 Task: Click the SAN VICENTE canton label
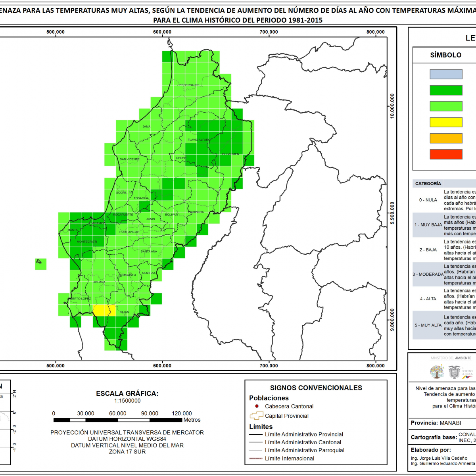pos(130,159)
